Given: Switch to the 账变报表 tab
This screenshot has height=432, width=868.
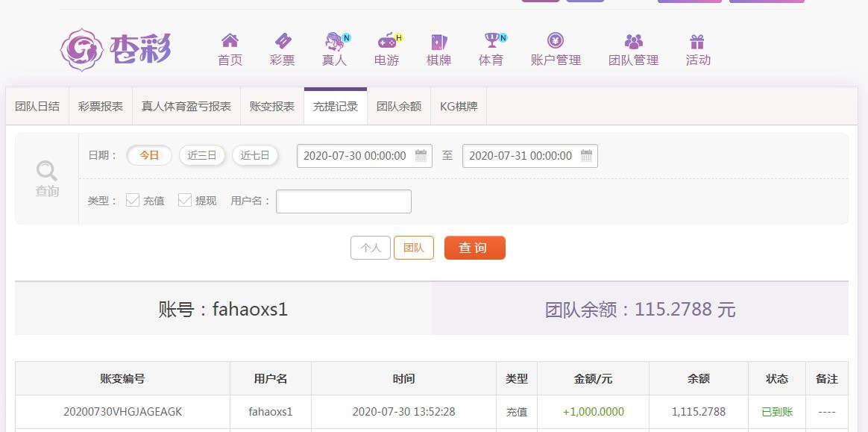Looking at the screenshot, I should (x=272, y=107).
